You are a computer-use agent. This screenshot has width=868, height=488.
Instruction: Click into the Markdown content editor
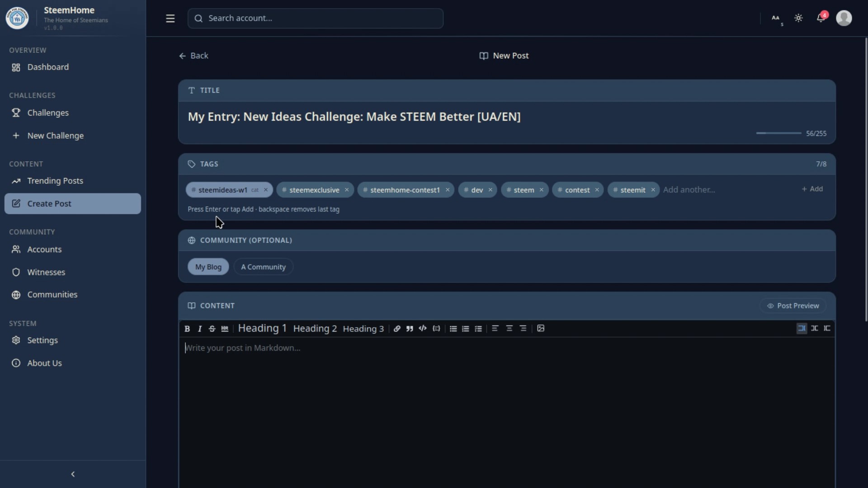point(506,411)
